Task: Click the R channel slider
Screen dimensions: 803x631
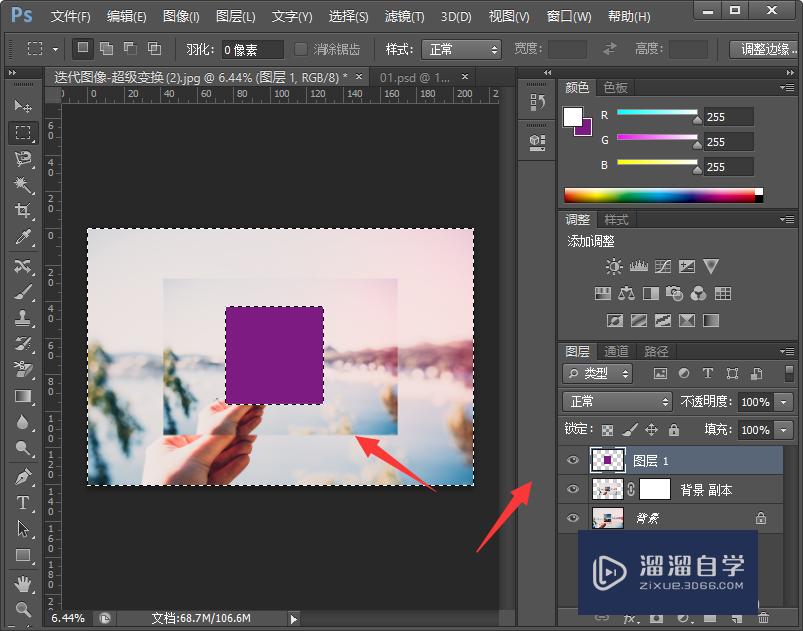Action: pos(657,112)
